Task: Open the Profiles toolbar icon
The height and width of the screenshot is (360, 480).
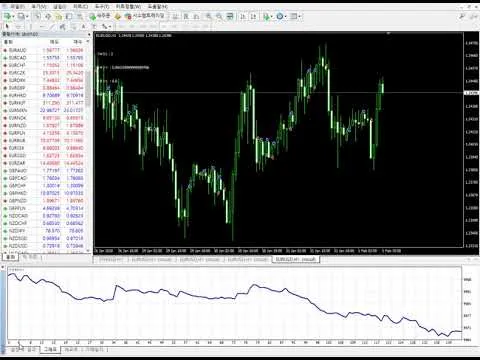Action: click(21, 16)
